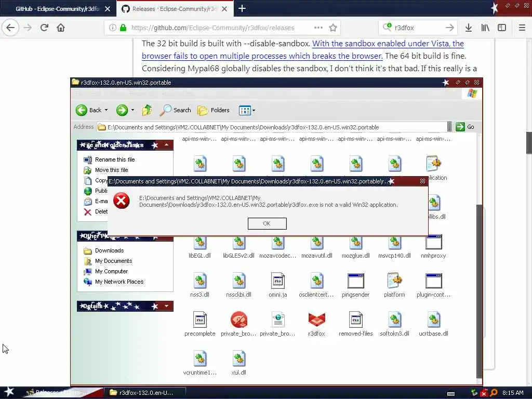The image size is (532, 399).
Task: Click Rename this file
Action: pos(109,159)
